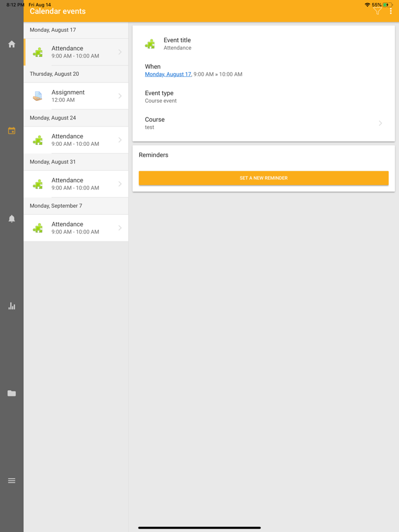This screenshot has width=399, height=532.
Task: Expand the September 7 Attendance chevron
Action: [120, 228]
